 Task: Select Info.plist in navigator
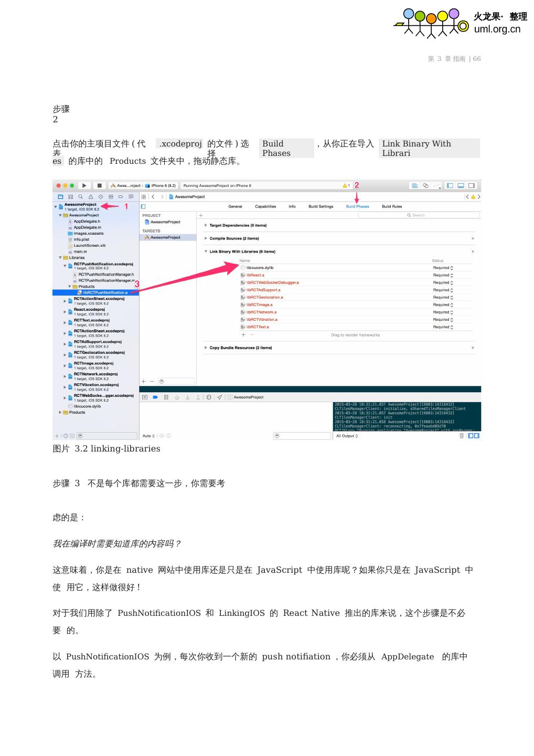coord(78,239)
